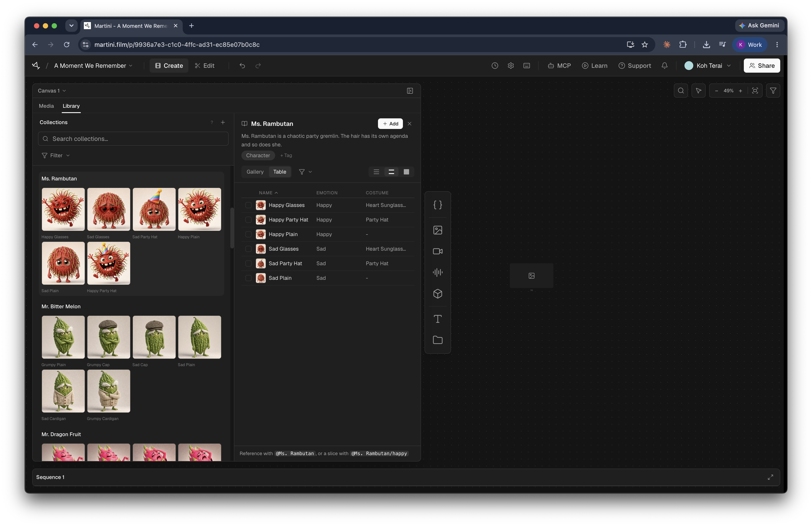Image resolution: width=812 pixels, height=526 pixels.
Task: Open the Support link
Action: point(635,66)
